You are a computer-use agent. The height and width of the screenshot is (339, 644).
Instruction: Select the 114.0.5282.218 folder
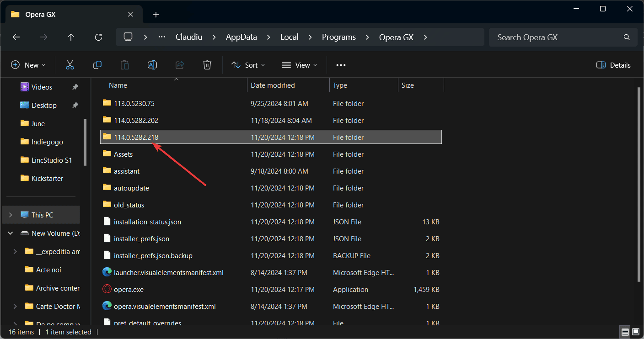tap(271, 137)
